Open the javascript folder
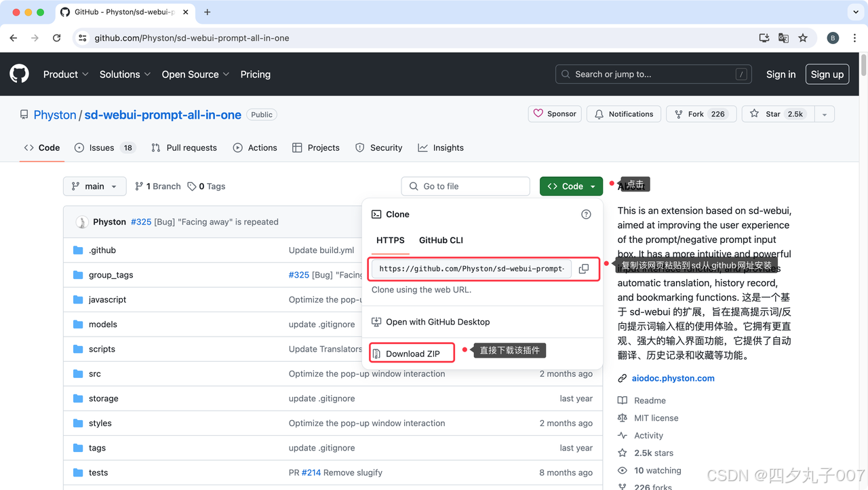Viewport: 868px width, 490px height. click(x=107, y=300)
